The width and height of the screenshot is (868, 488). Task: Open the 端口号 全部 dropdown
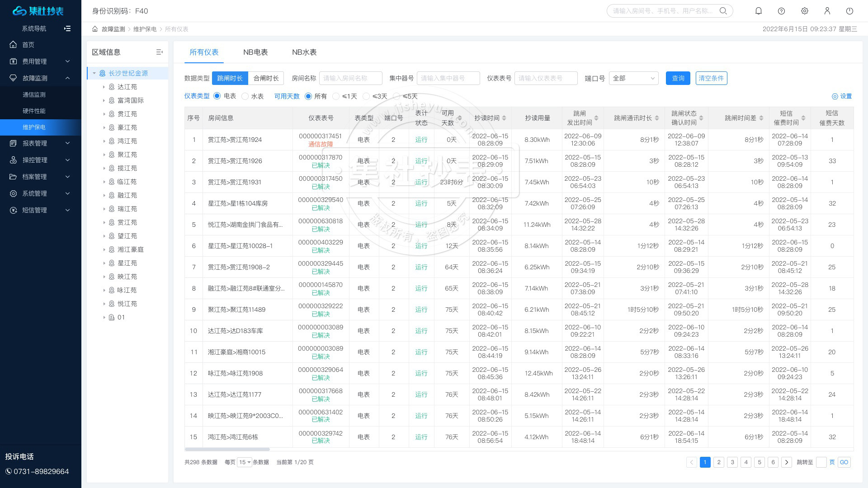[x=633, y=78]
